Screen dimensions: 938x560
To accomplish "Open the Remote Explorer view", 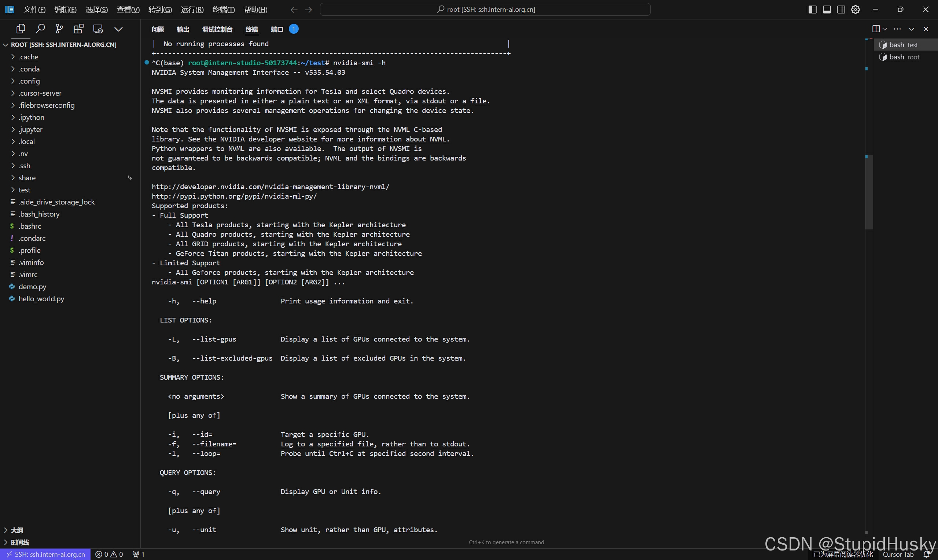I will [98, 29].
